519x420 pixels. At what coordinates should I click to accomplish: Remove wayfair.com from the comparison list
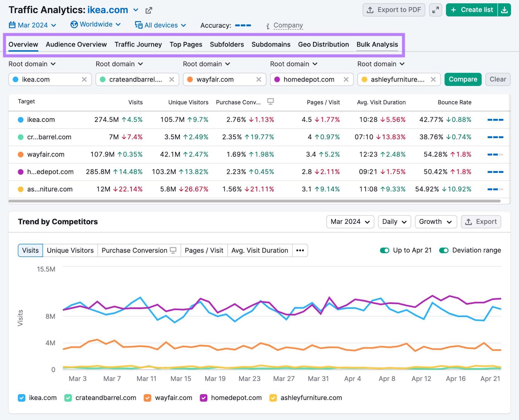259,79
